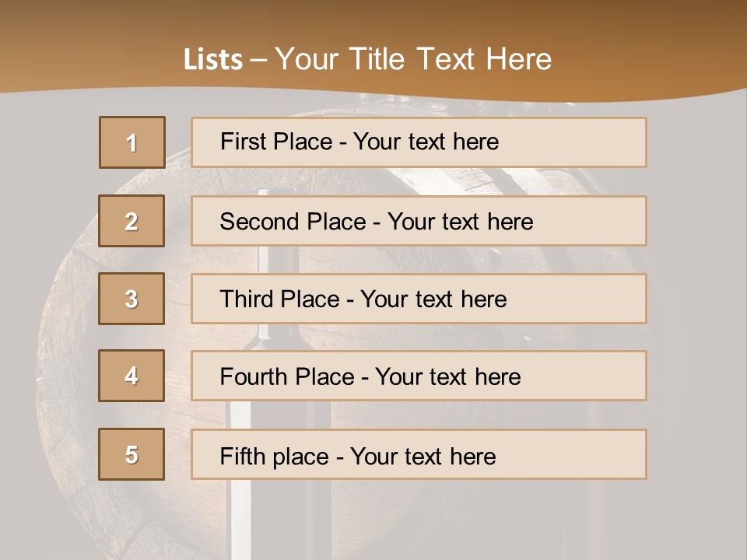Click the brown header banner's left edge
Screen dimensions: 747x560
tap(23, 47)
